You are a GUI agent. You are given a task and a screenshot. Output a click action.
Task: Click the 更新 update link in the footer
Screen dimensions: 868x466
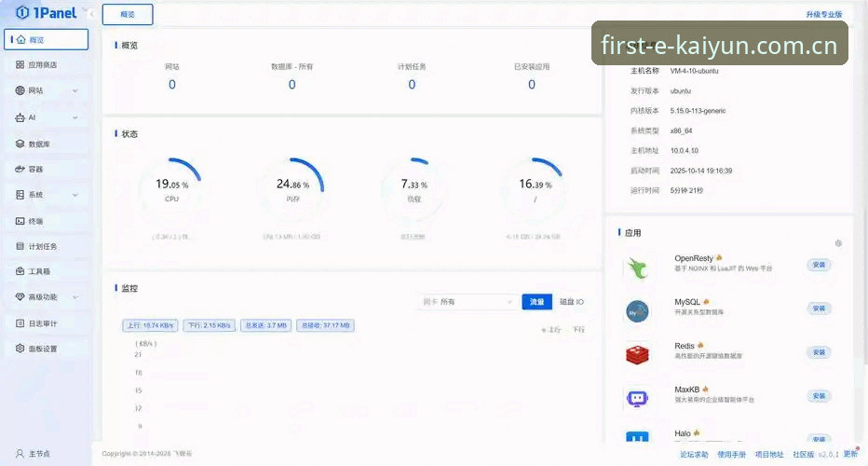(850, 455)
